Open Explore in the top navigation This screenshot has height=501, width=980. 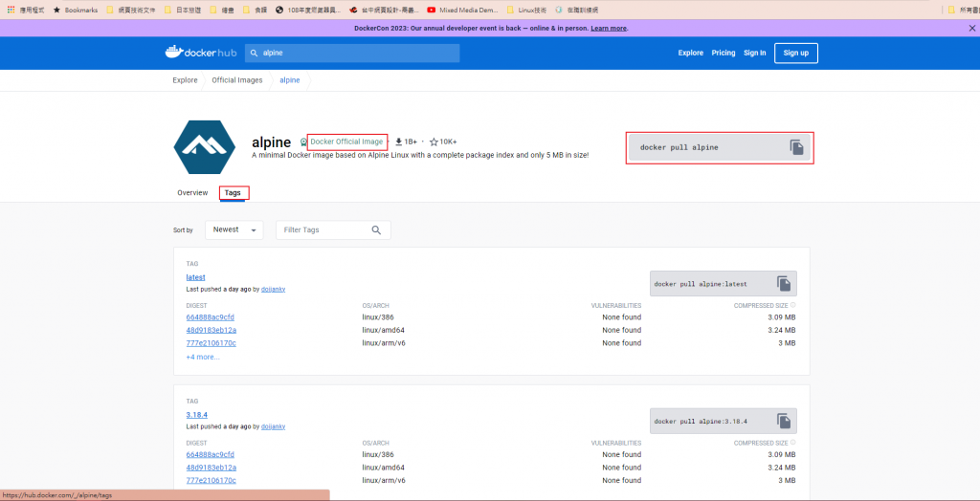[691, 54]
